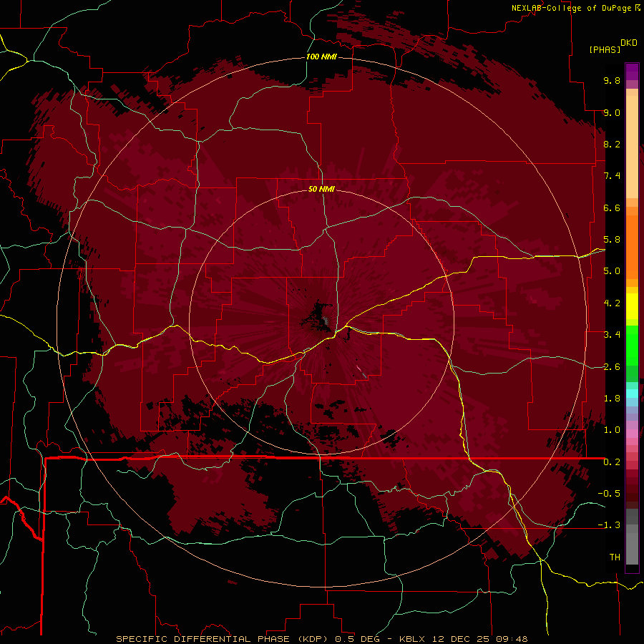Select the -1.3 scale value
The image size is (644, 644).
click(x=609, y=525)
